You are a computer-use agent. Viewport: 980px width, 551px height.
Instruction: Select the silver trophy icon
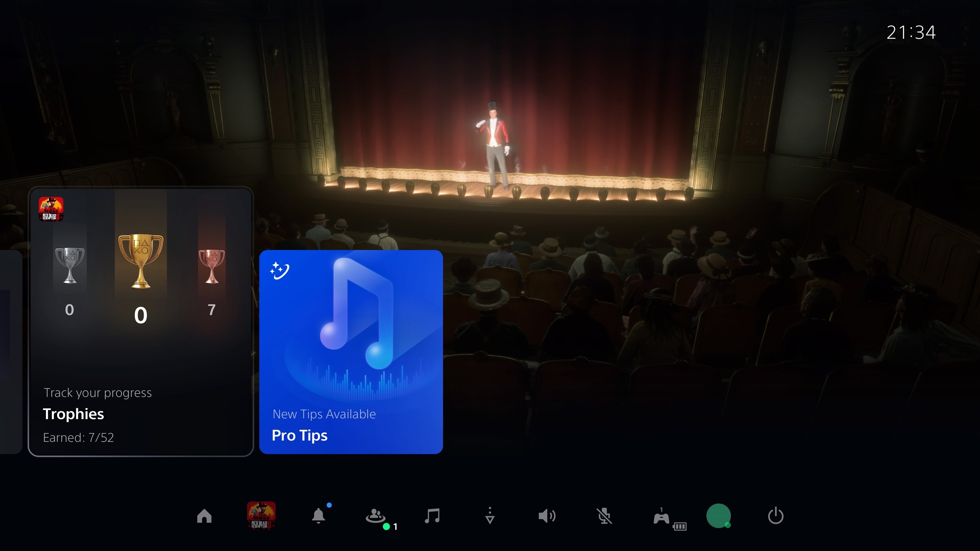[70, 265]
